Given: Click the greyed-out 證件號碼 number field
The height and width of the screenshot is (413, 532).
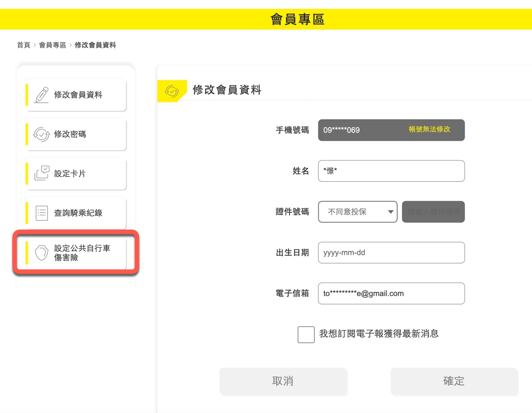Looking at the screenshot, I should [433, 212].
